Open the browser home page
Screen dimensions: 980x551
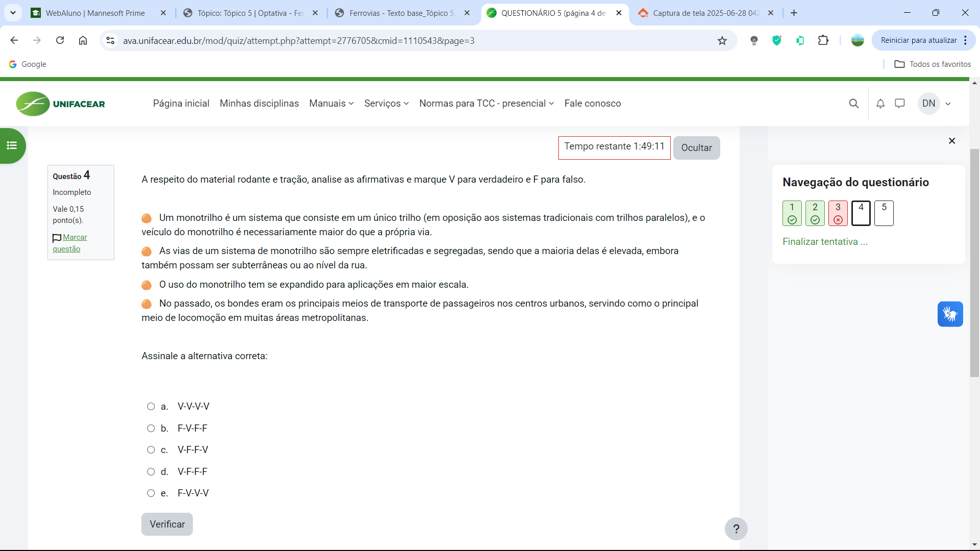coord(83,40)
